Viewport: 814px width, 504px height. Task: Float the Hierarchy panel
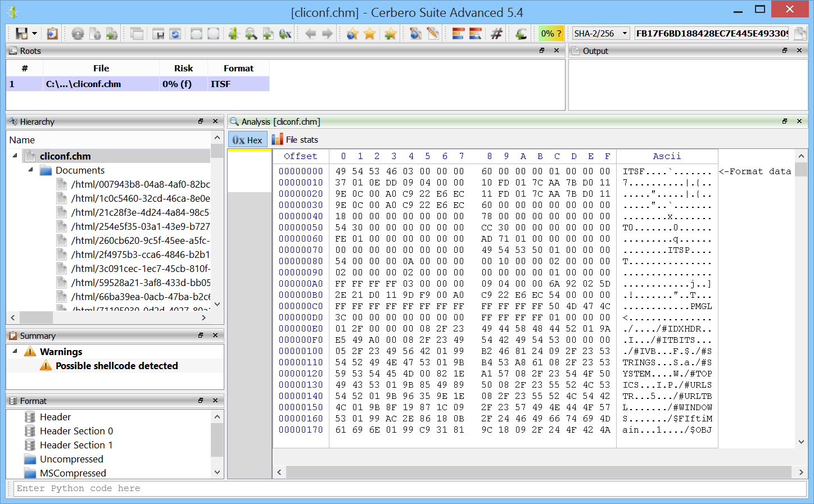coord(201,121)
